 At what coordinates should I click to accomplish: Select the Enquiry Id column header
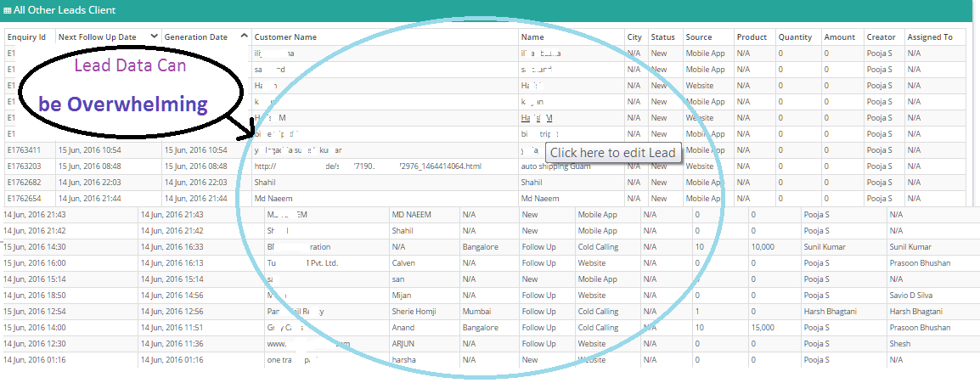26,37
